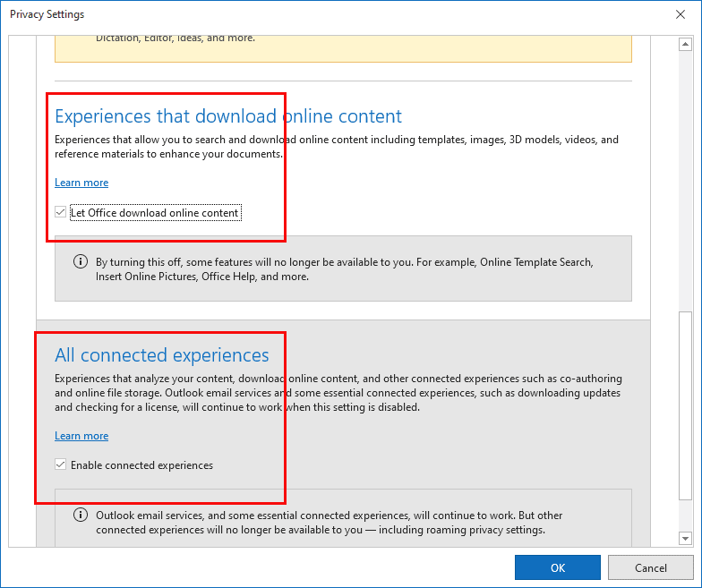The image size is (702, 588).
Task: Uncheck the Let Office download online content checkbox
Action: coord(61,212)
